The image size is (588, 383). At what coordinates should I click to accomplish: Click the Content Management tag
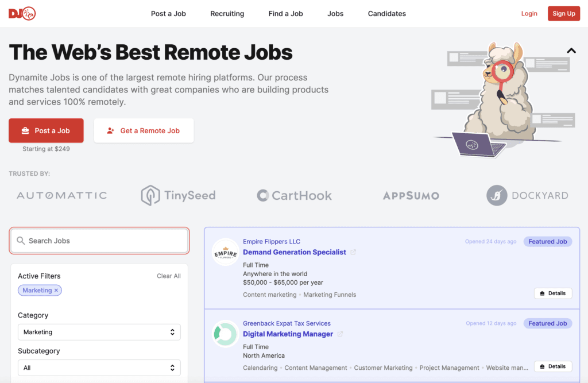coord(316,368)
